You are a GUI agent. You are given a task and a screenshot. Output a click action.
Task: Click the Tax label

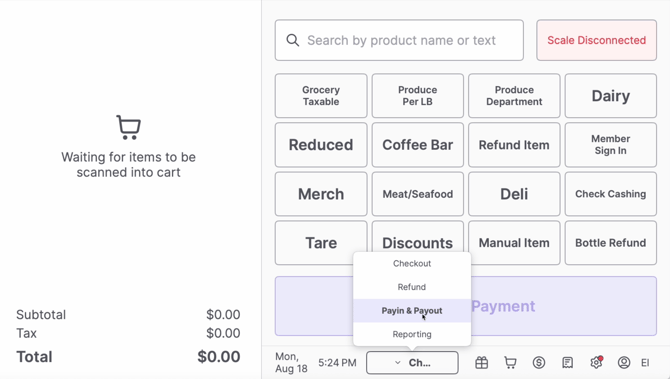pos(26,333)
